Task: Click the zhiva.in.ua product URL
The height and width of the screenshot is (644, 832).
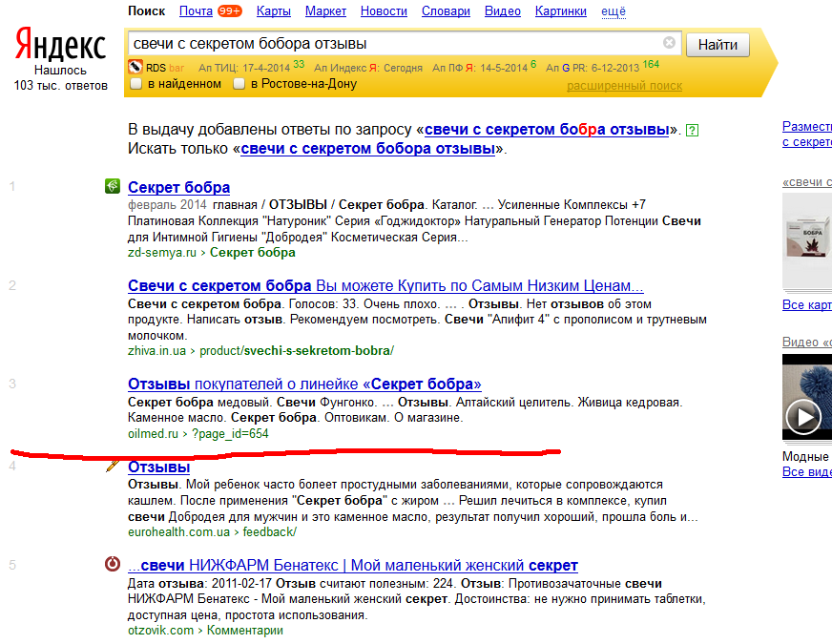Action: 260,351
